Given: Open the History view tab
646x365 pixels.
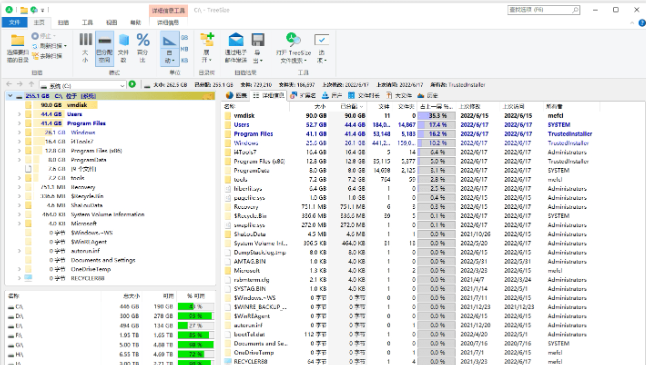Looking at the screenshot, I should click(428, 96).
